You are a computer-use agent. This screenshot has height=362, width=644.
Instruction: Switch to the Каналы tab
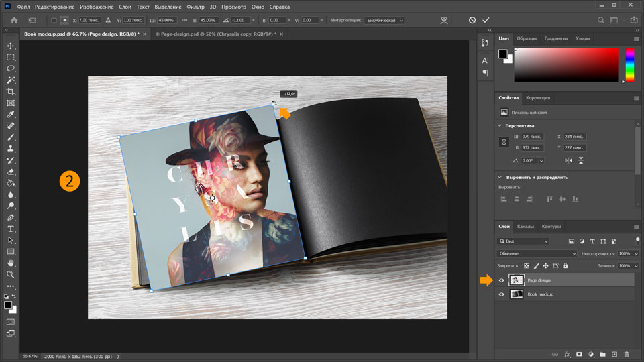coord(525,227)
